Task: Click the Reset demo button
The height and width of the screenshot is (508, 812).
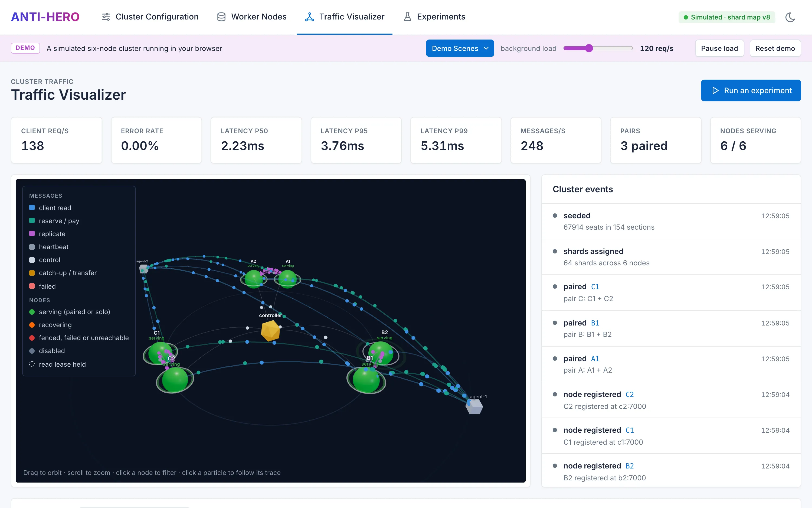Action: pos(775,48)
